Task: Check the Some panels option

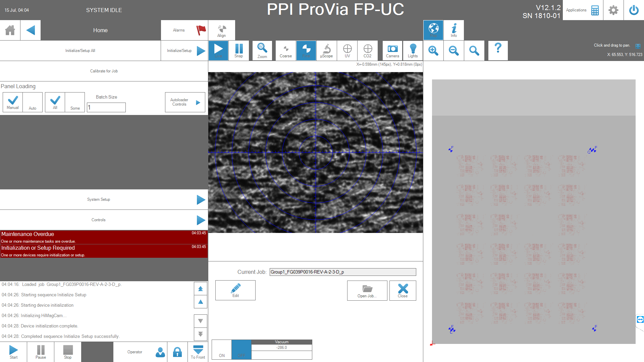Action: (74, 102)
